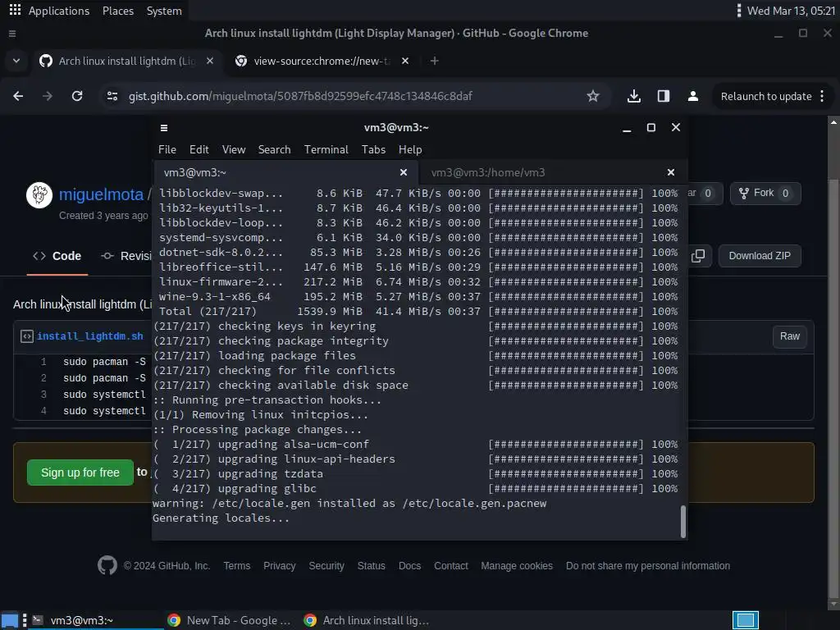Click the workspace switcher in the bottom panel
The height and width of the screenshot is (630, 840).
point(745,620)
